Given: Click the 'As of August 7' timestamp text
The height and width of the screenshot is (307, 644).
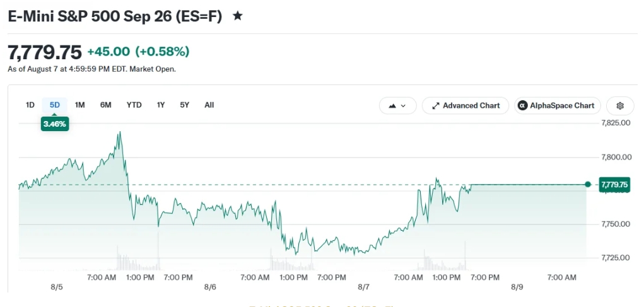Looking at the screenshot, I should 91,69.
